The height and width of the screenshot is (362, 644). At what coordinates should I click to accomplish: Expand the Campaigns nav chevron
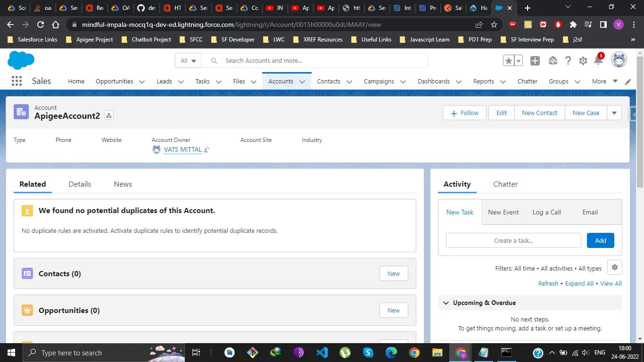403,82
